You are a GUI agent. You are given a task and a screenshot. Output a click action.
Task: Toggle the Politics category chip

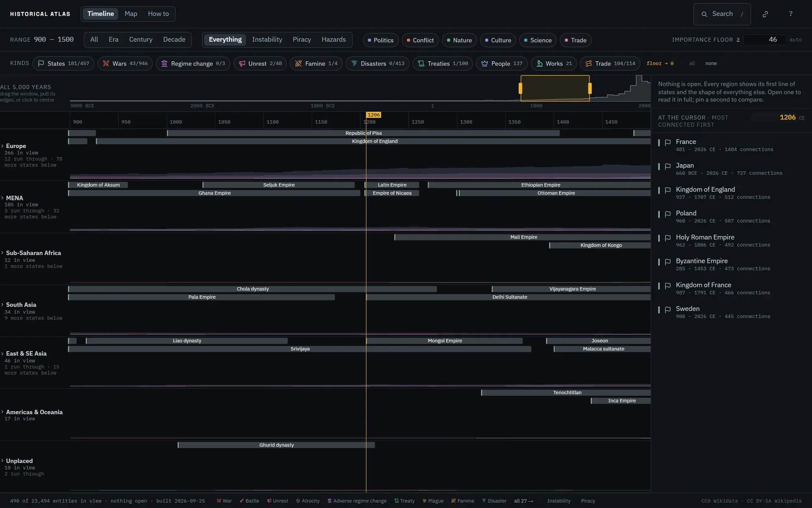[x=380, y=40]
